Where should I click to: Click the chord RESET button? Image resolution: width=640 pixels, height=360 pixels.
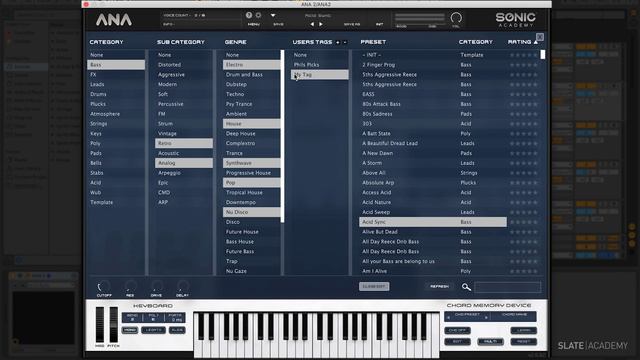[x=523, y=342]
